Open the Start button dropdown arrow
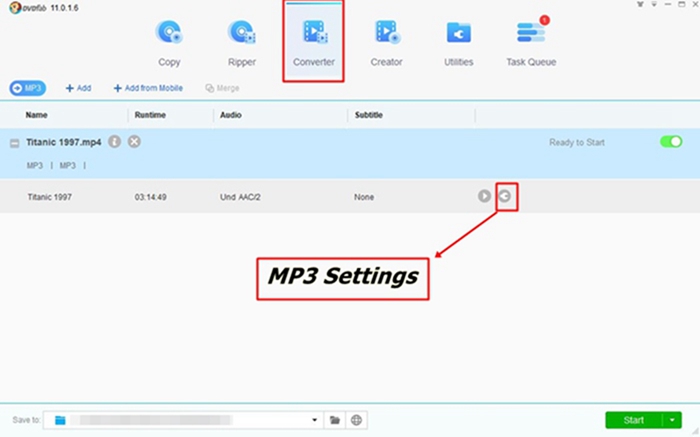The image size is (700, 437). tap(674, 421)
